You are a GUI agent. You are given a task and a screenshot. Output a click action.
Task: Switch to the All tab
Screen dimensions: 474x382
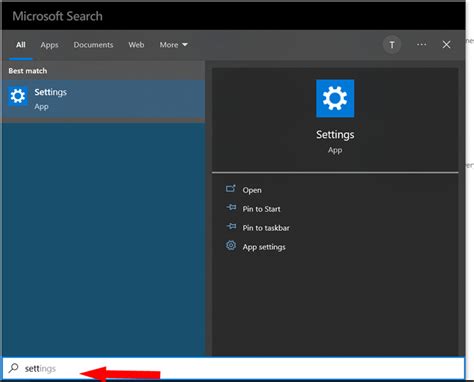[21, 45]
